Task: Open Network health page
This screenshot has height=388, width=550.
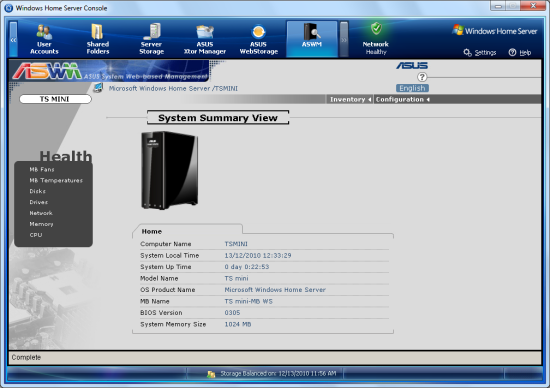Action: point(41,213)
